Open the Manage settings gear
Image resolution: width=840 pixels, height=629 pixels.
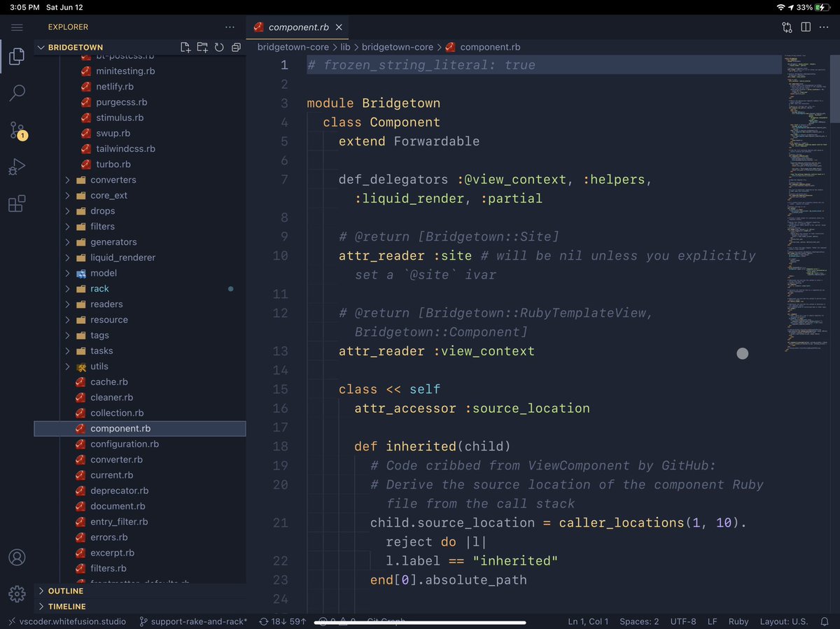(17, 594)
